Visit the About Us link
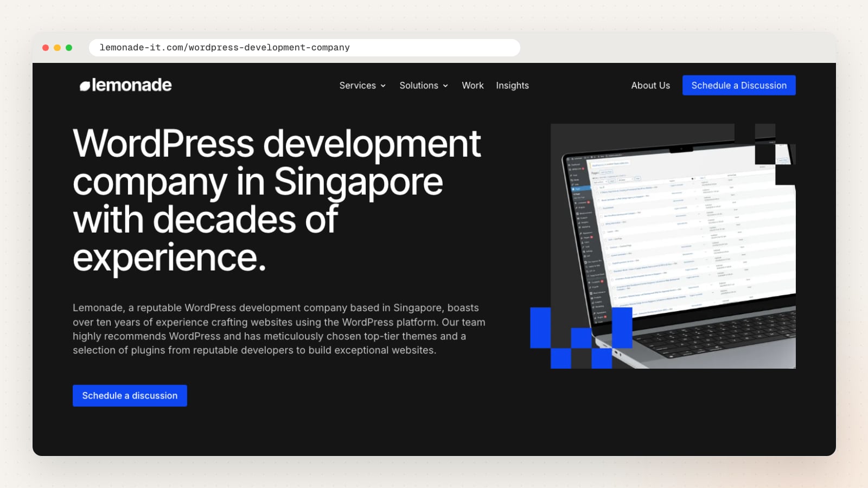 (x=650, y=86)
